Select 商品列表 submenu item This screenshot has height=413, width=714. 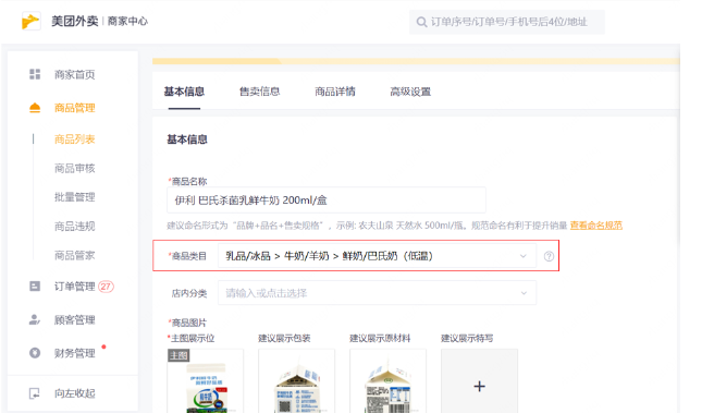tap(75, 139)
